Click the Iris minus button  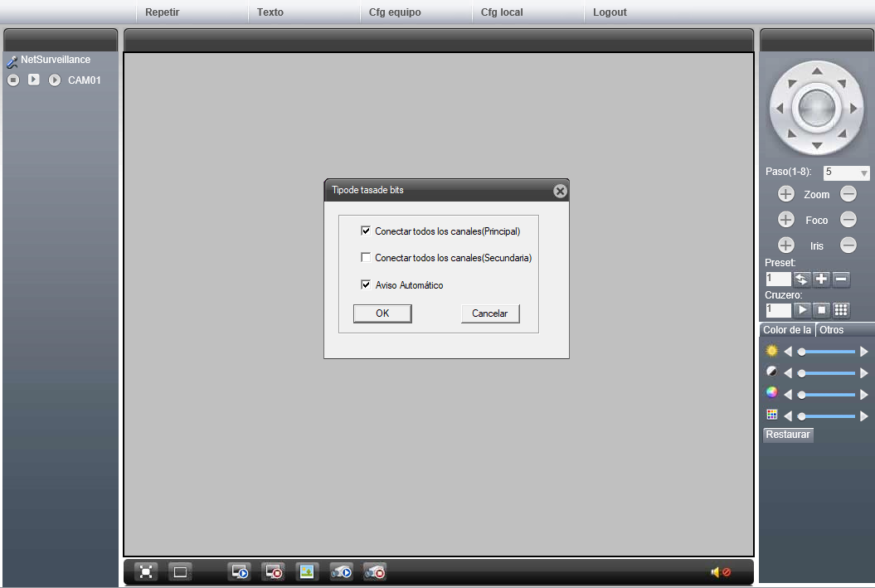point(848,245)
